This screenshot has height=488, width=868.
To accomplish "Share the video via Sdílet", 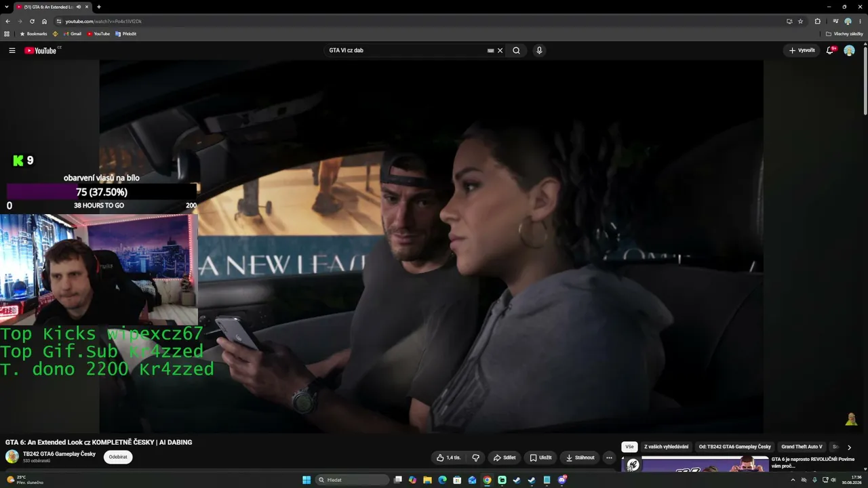I will (x=505, y=457).
